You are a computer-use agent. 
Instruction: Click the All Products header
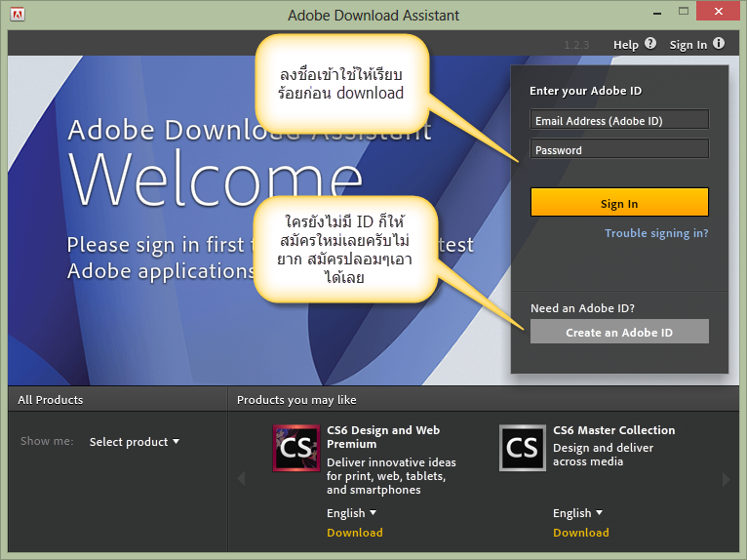coord(50,400)
